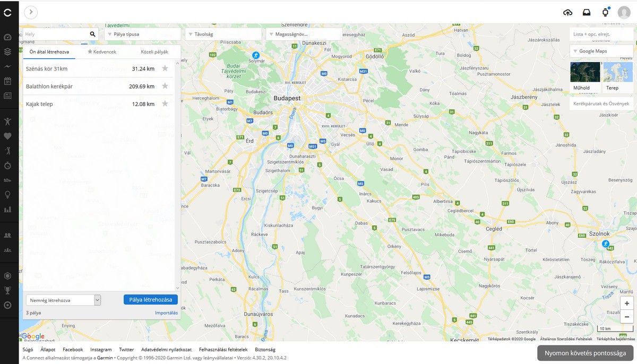Open the Insights lightbulb icon in sidebar
Screen dimensions: 637x364
point(7,195)
